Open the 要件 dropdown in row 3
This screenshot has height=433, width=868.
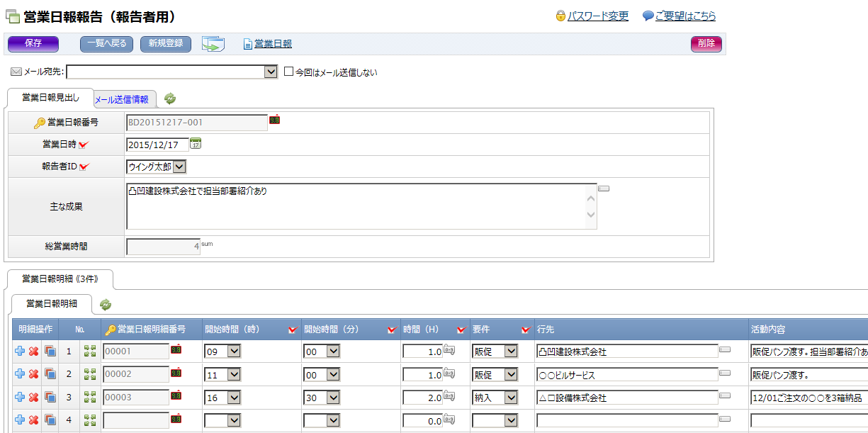(511, 398)
